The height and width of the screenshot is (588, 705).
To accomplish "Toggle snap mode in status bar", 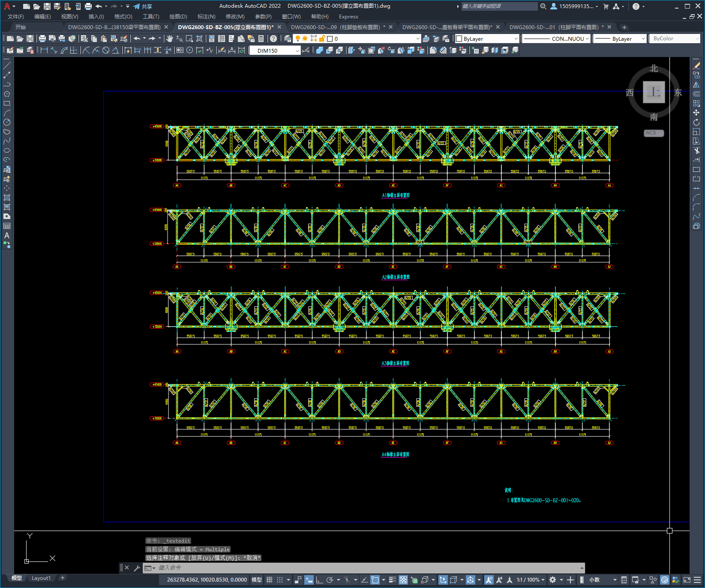I will click(280, 580).
